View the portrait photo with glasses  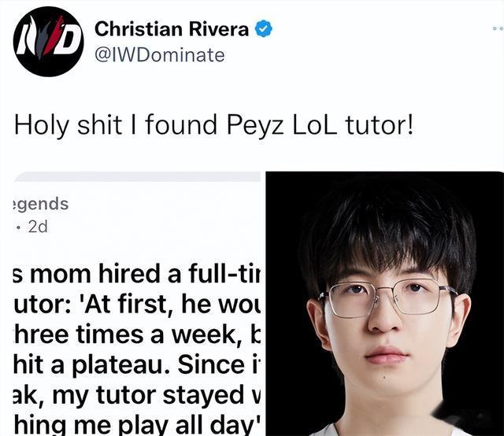tap(385, 304)
